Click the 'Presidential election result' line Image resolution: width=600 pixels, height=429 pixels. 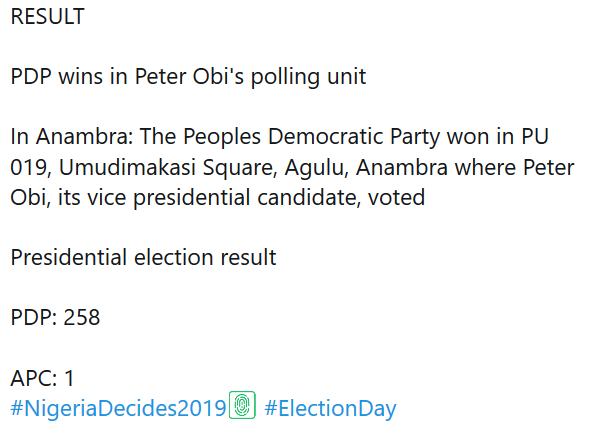[143, 257]
